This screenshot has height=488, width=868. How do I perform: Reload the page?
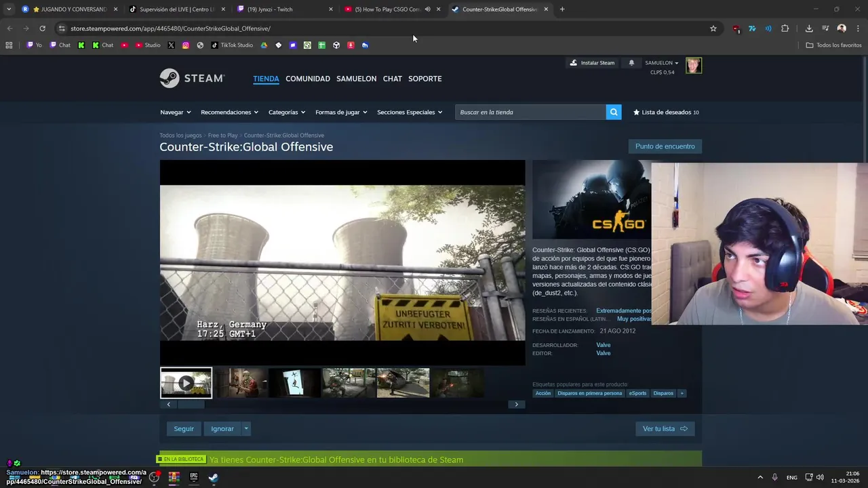tap(42, 28)
